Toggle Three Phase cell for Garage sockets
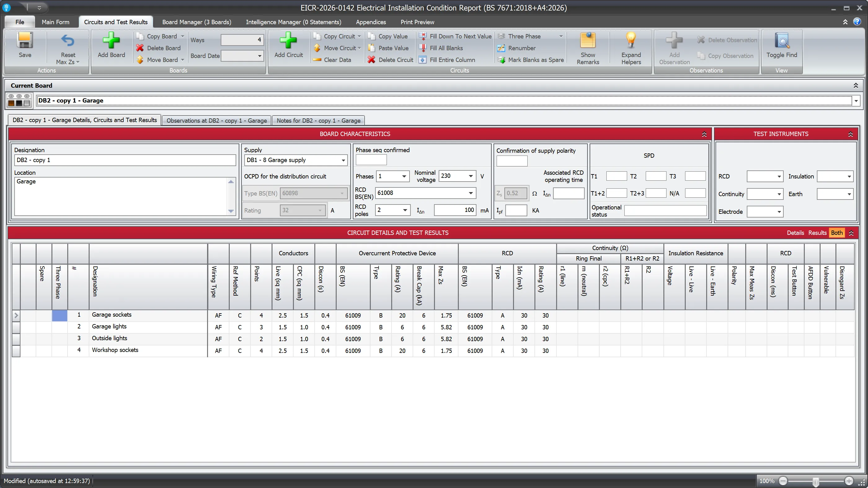Screen dimensions: 868x488 point(60,315)
